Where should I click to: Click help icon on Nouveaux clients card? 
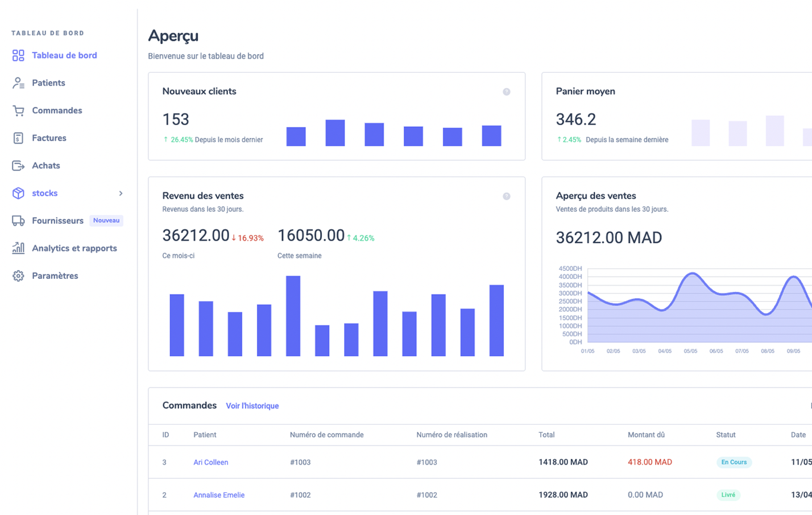click(x=506, y=92)
